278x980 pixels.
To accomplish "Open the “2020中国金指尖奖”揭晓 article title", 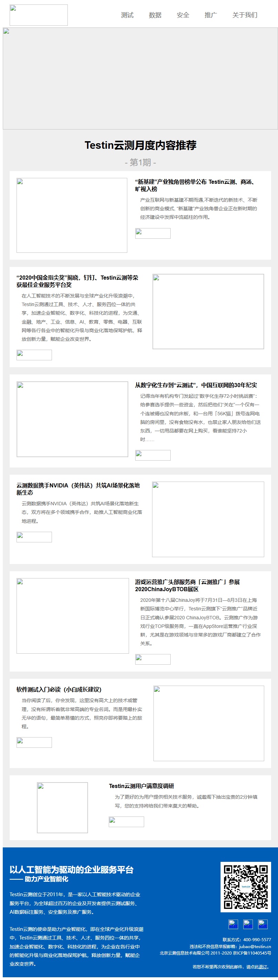I will [77, 281].
